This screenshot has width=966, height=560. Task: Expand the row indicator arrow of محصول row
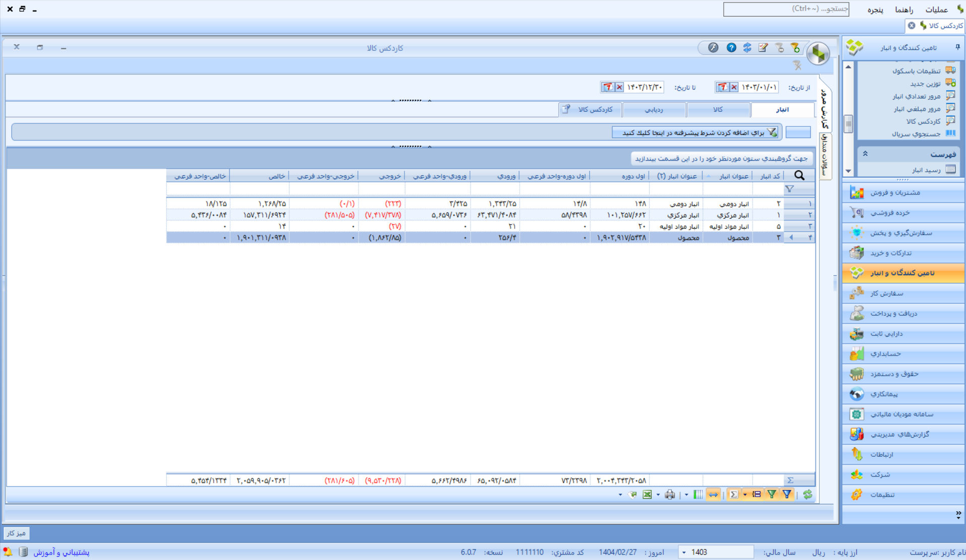(x=791, y=237)
